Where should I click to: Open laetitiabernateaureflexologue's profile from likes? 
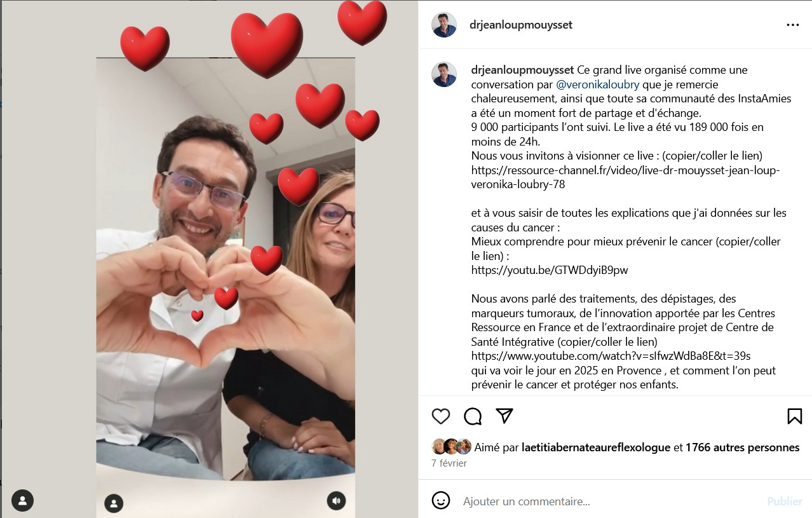point(596,447)
